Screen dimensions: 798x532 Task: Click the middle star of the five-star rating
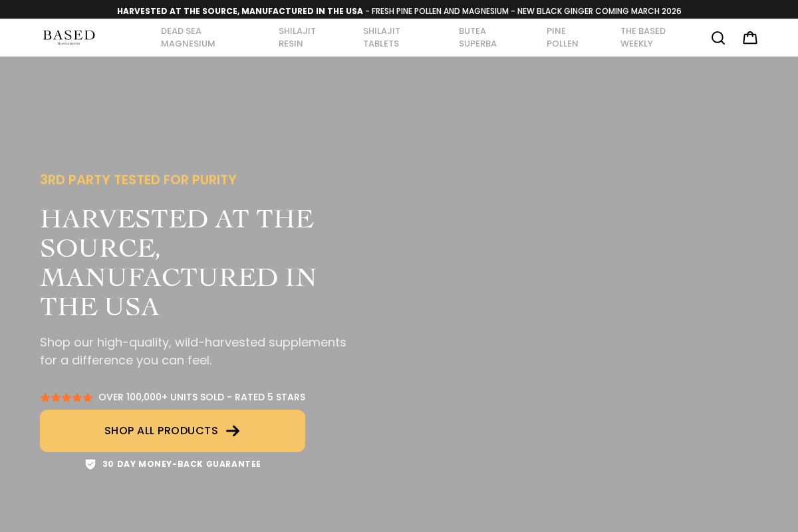pyautogui.click(x=66, y=396)
